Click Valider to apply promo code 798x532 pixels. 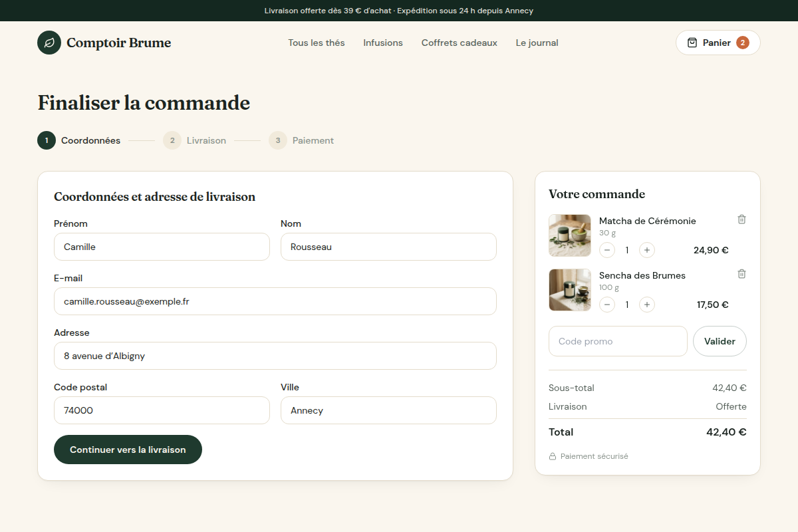click(x=720, y=341)
